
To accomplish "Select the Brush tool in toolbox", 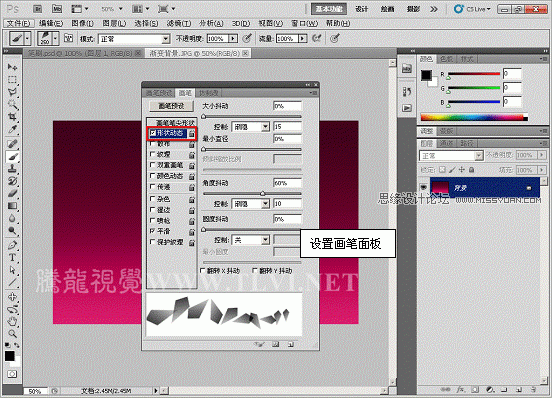I will 12,156.
